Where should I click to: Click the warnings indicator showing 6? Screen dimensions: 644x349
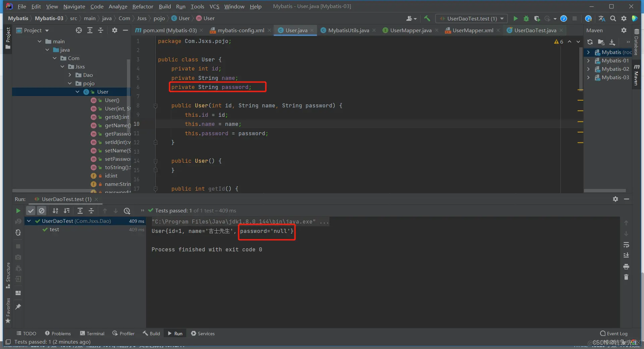[559, 42]
